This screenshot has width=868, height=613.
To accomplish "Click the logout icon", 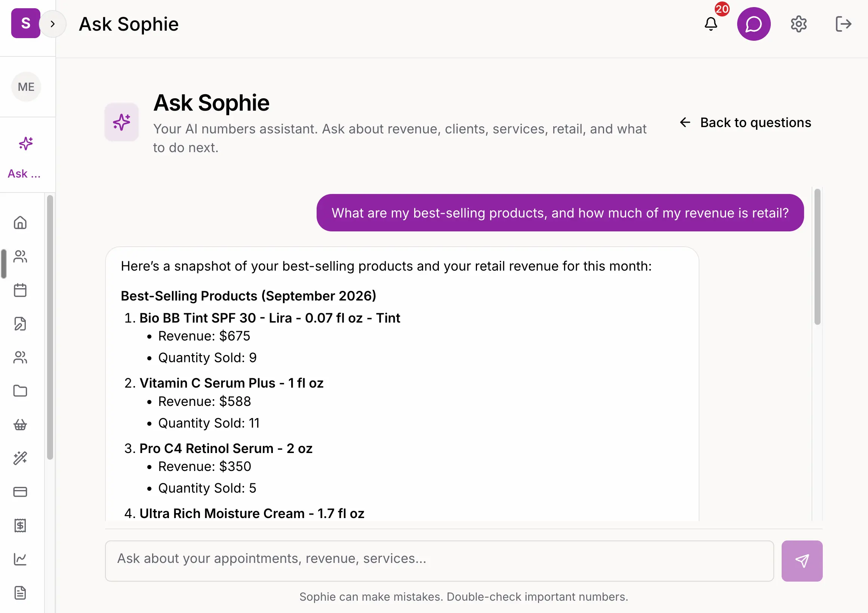I will point(843,24).
